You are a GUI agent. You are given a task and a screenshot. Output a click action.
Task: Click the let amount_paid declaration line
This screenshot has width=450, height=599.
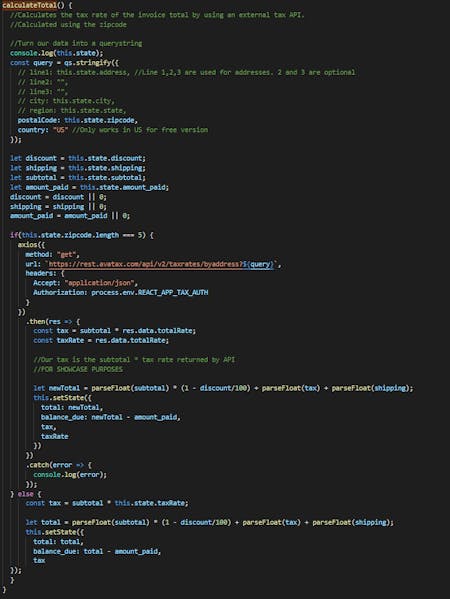(89, 187)
